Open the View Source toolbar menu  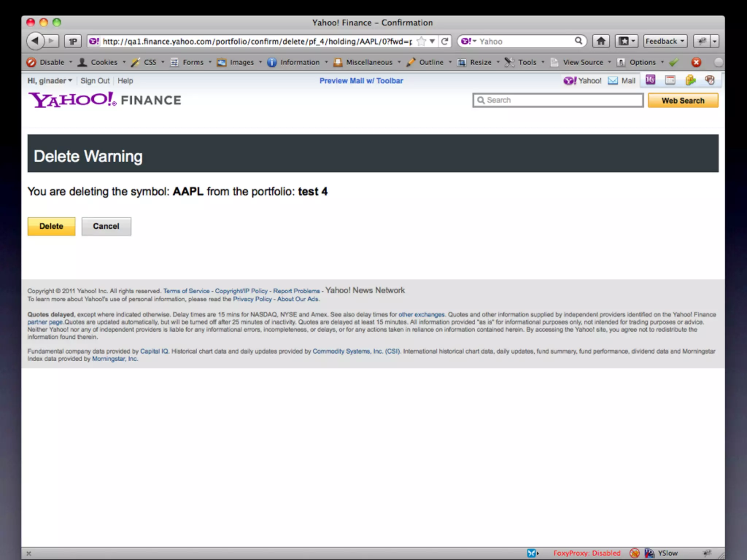[x=582, y=62]
